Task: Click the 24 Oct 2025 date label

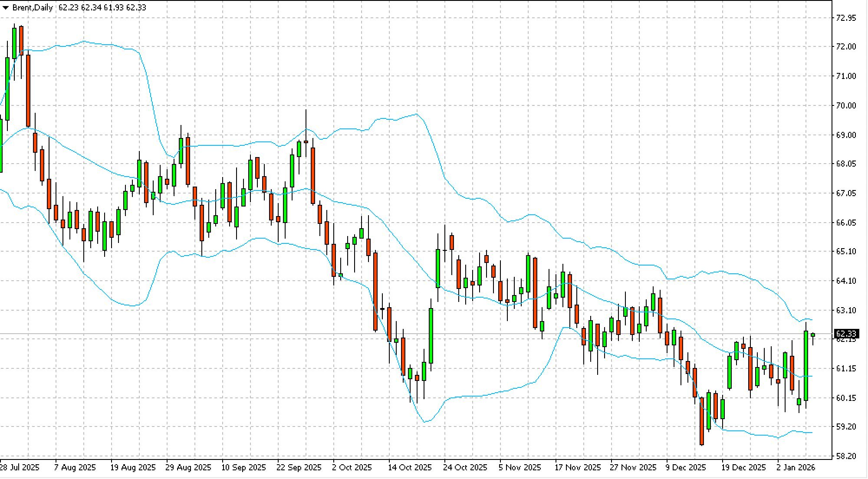Action: [x=465, y=468]
